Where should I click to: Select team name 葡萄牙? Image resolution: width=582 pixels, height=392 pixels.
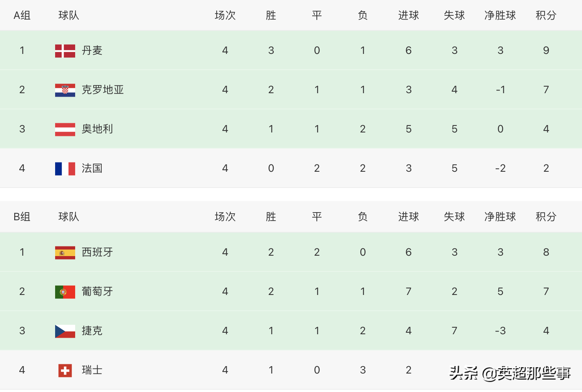[x=97, y=291]
